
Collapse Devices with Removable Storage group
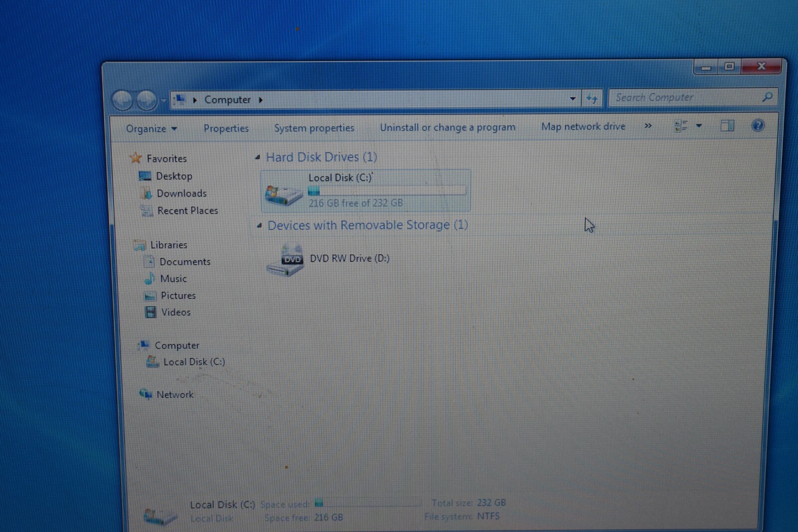pos(259,225)
